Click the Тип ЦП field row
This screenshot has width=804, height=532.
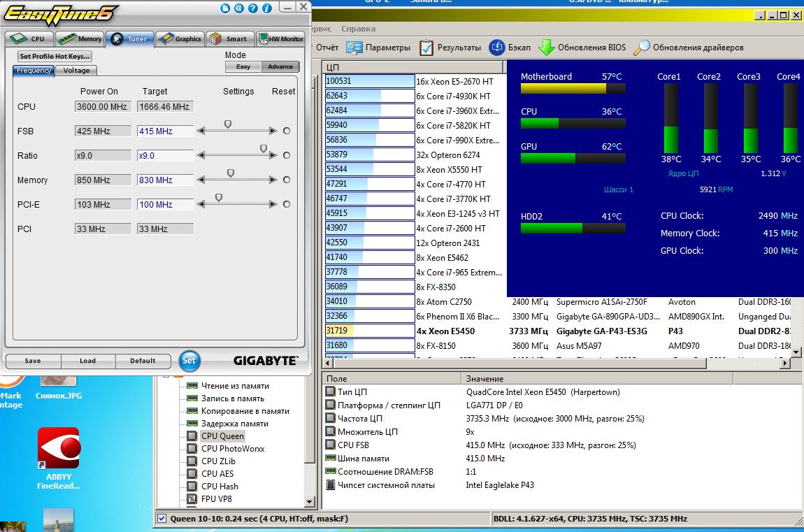click(x=561, y=392)
